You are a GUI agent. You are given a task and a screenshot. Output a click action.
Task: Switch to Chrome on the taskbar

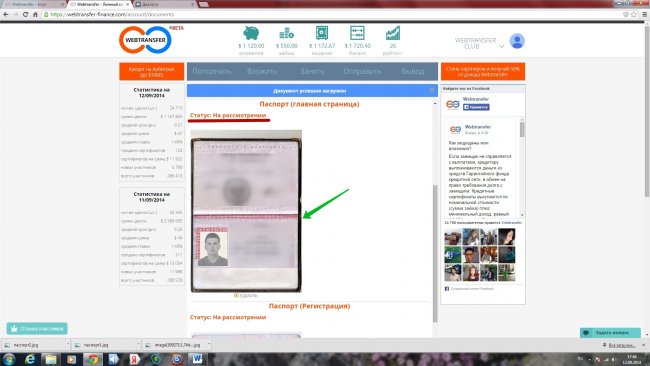coord(92,359)
